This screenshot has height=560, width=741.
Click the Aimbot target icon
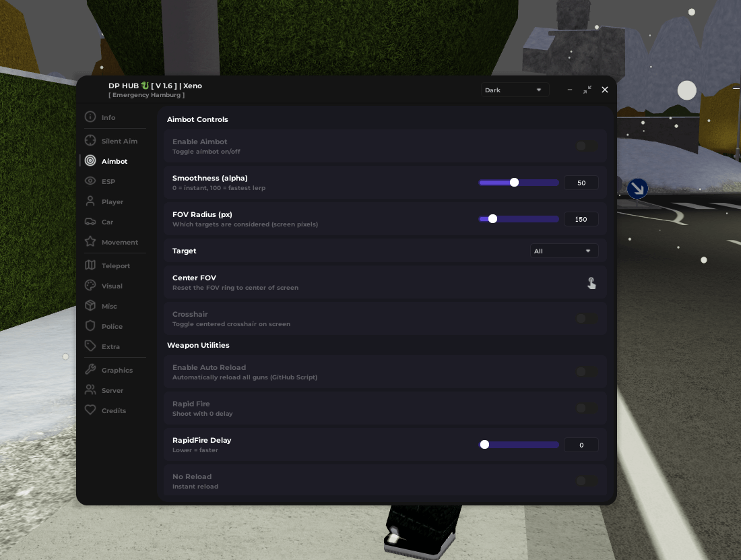pyautogui.click(x=90, y=160)
